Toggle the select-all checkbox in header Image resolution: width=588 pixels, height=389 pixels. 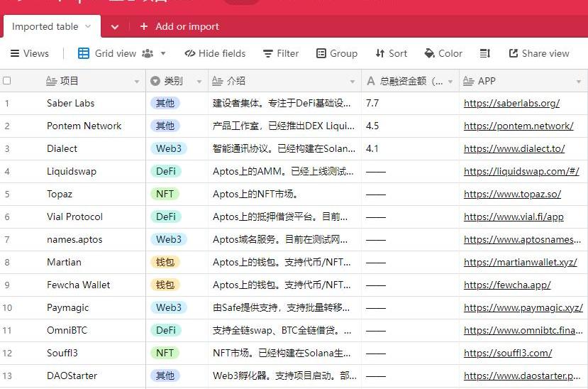(x=7, y=81)
